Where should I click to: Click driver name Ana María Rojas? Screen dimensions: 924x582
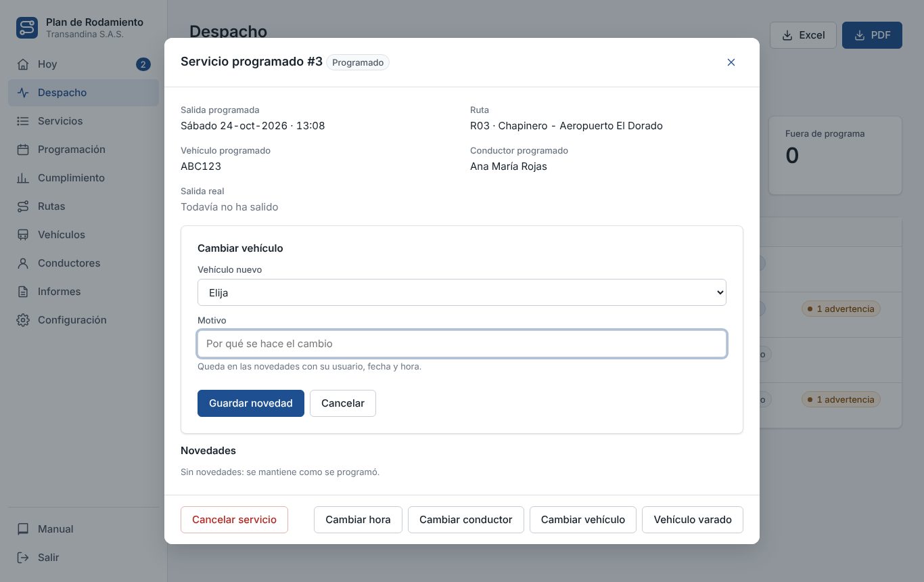click(x=509, y=166)
